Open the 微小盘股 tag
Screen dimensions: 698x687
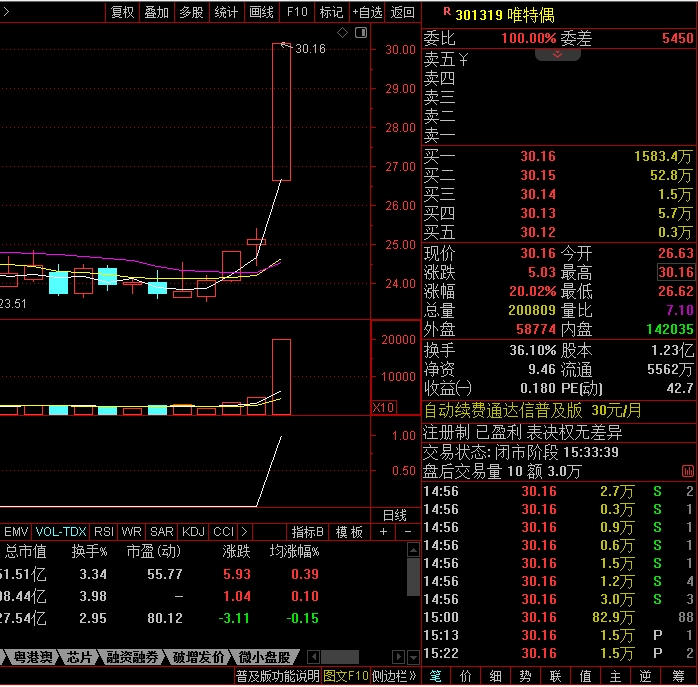pos(264,657)
